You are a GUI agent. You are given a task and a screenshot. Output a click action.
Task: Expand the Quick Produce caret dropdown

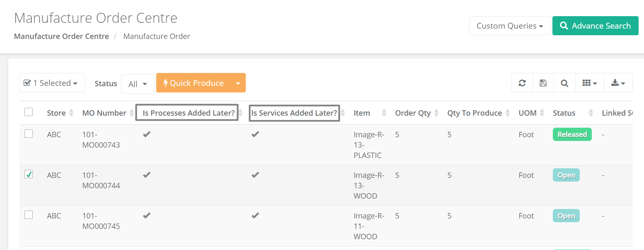(238, 83)
